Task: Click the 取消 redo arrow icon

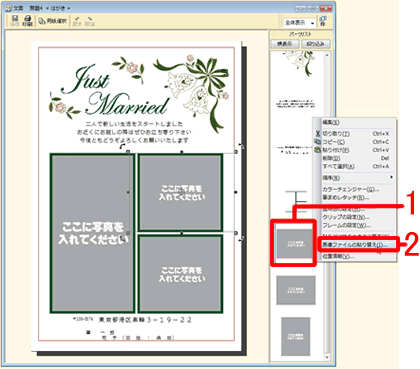Action: (90, 21)
